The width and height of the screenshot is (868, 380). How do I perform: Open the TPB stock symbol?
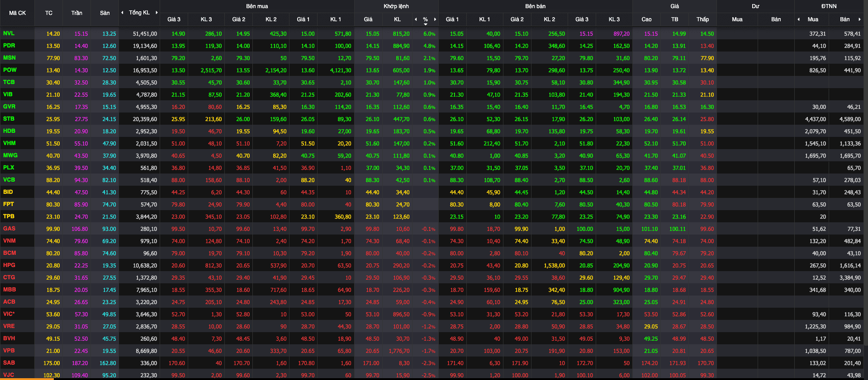coord(9,216)
